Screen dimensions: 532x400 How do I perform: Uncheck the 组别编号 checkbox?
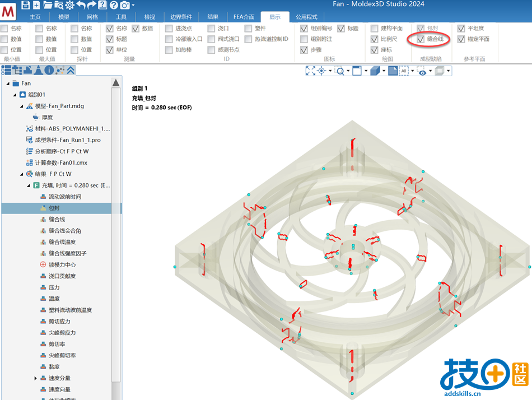[x=304, y=28]
